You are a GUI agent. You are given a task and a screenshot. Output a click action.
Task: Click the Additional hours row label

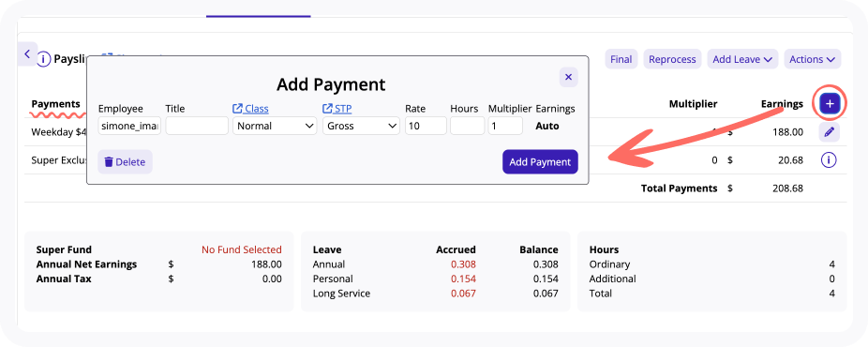(x=612, y=279)
